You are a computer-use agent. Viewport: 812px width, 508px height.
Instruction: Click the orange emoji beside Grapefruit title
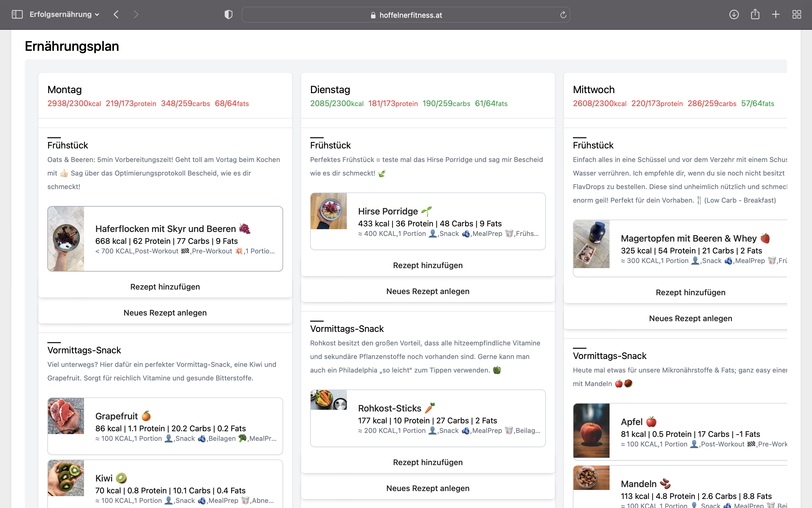click(x=146, y=416)
